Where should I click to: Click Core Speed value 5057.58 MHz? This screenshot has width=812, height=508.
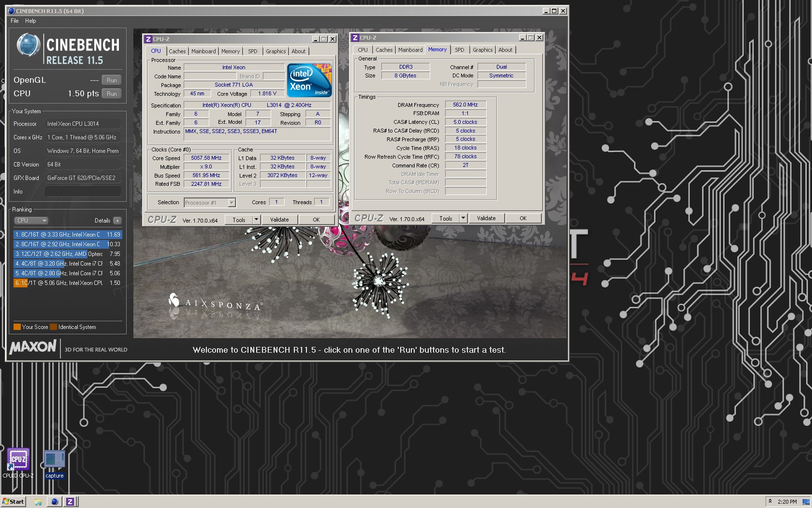point(206,158)
